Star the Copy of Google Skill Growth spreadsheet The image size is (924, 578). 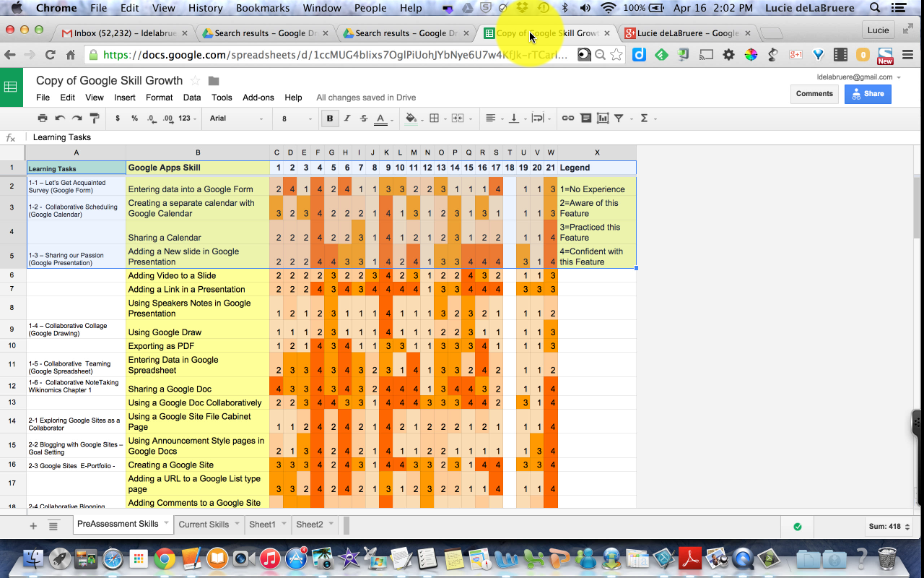(x=195, y=80)
